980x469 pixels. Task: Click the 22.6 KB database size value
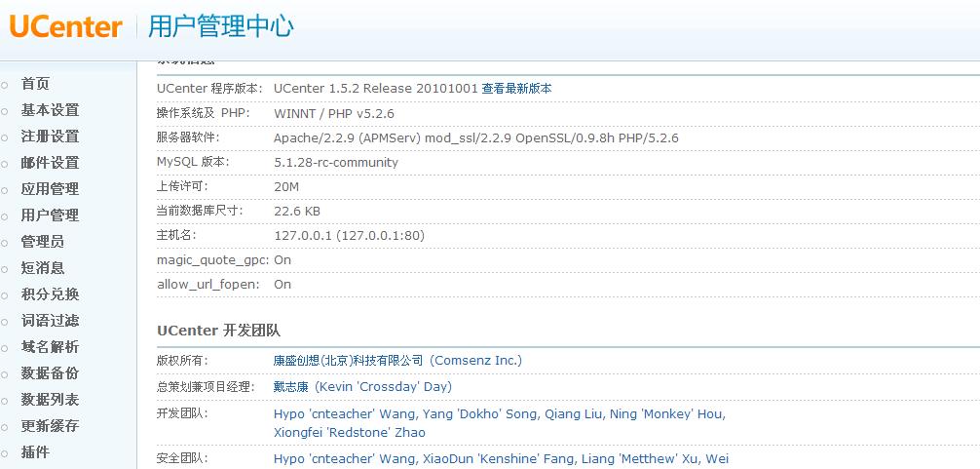tap(297, 211)
